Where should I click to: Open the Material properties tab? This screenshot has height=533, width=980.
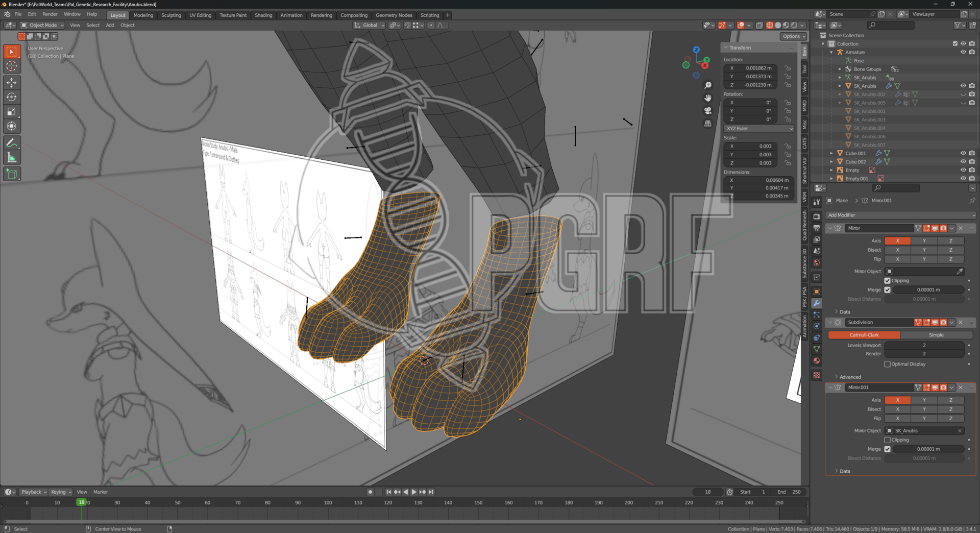pos(817,361)
